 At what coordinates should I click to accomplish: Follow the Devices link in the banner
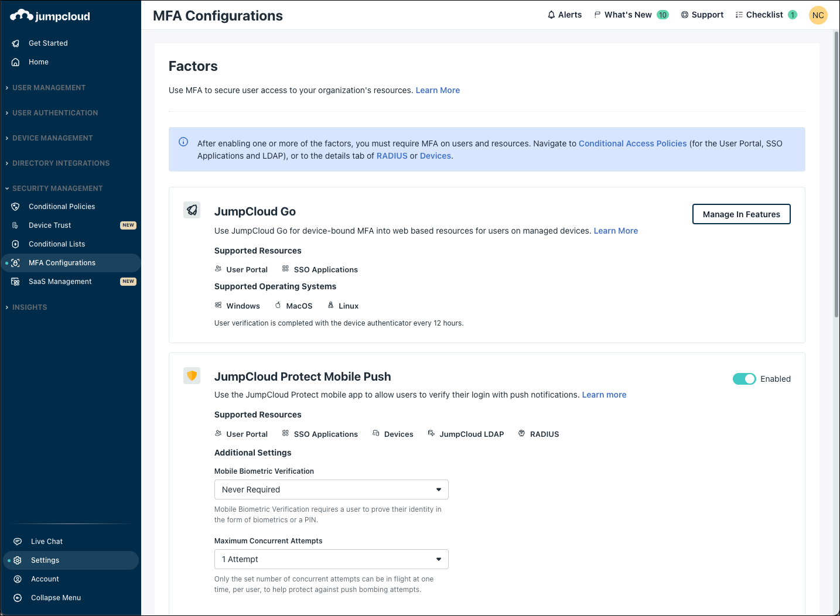point(435,156)
